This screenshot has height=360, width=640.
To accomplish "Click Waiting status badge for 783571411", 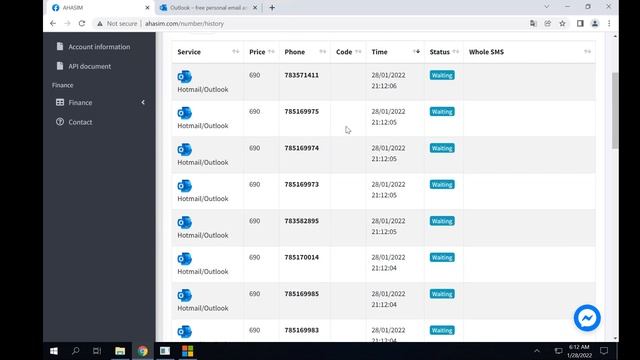I will point(442,75).
